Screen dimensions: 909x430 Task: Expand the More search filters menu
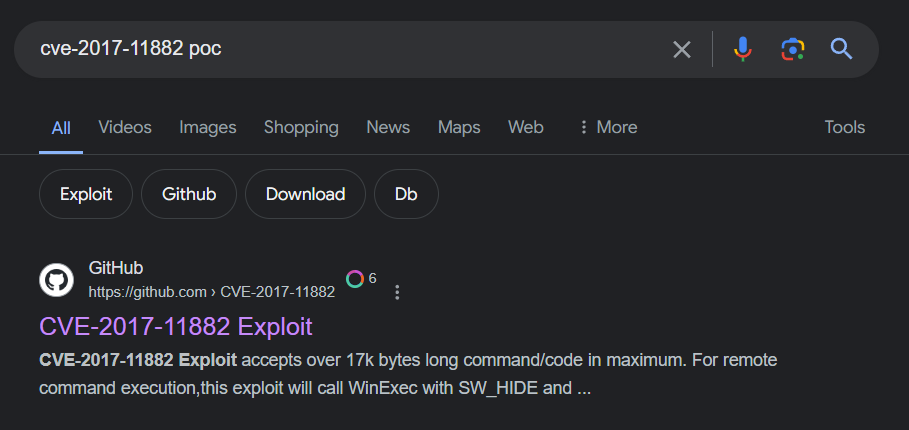(608, 127)
